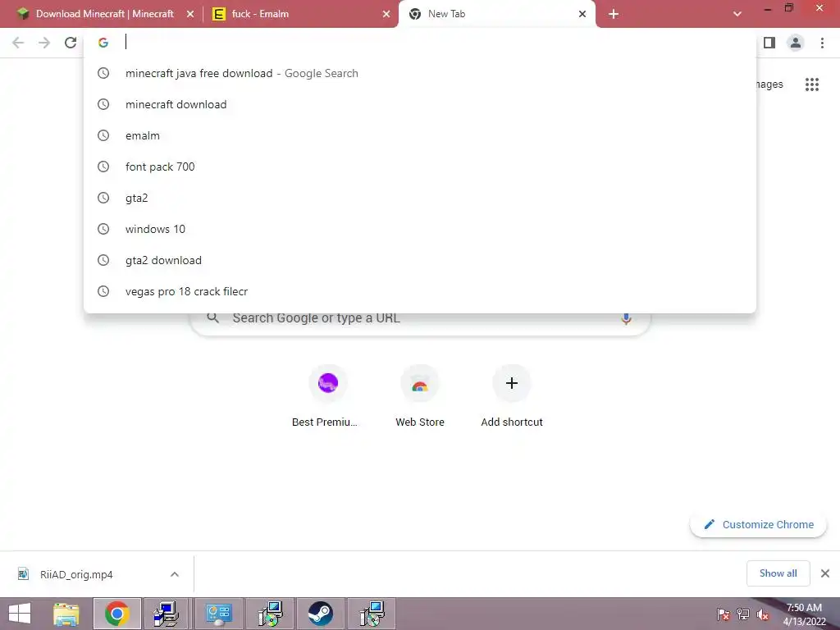840x630 pixels.
Task: Choose the gta2 download suggestion
Action: tap(419, 260)
